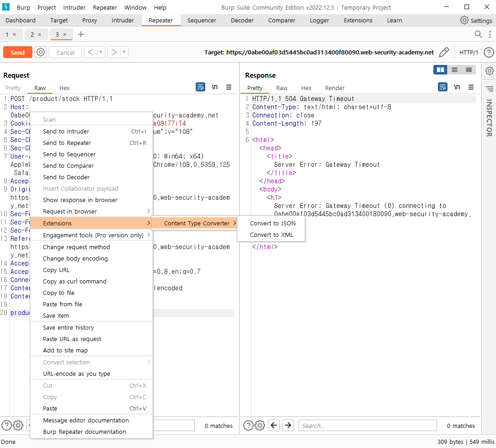
Task: Open Request search settings gear at bottom left
Action: [18, 426]
